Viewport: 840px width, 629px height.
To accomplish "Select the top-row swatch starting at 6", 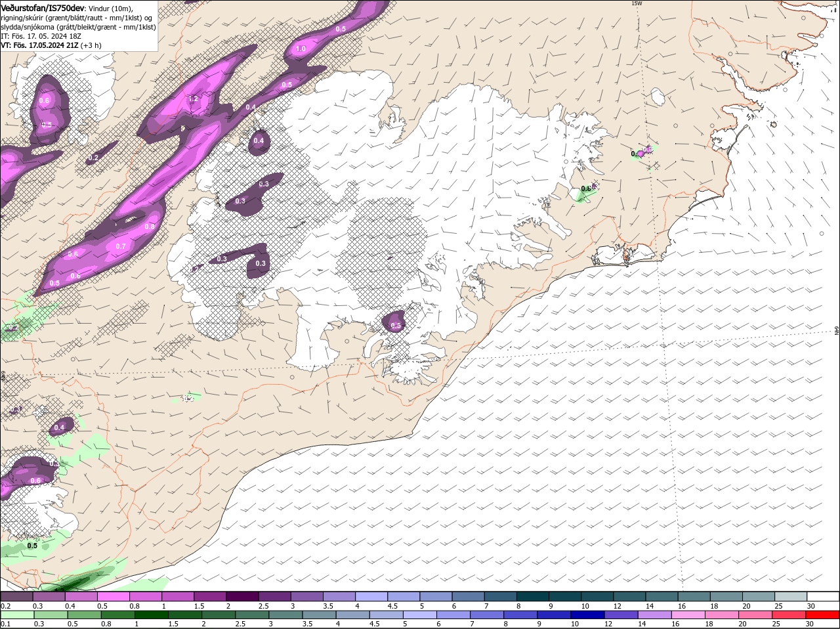I will pyautogui.click(x=469, y=596).
